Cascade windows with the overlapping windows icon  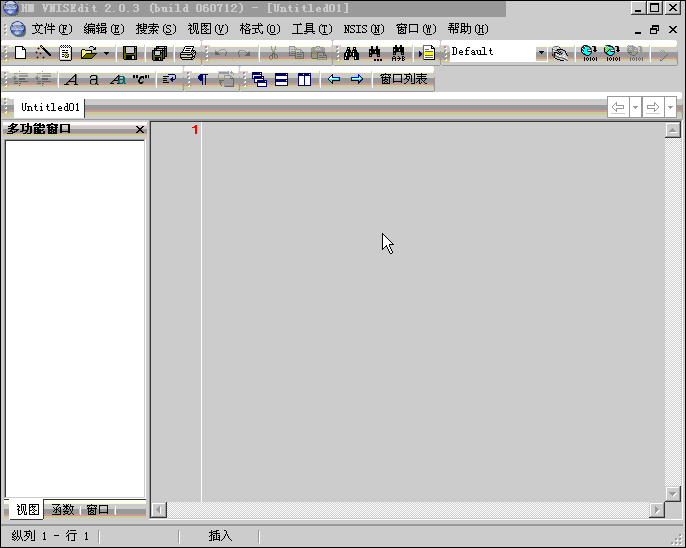point(259,79)
